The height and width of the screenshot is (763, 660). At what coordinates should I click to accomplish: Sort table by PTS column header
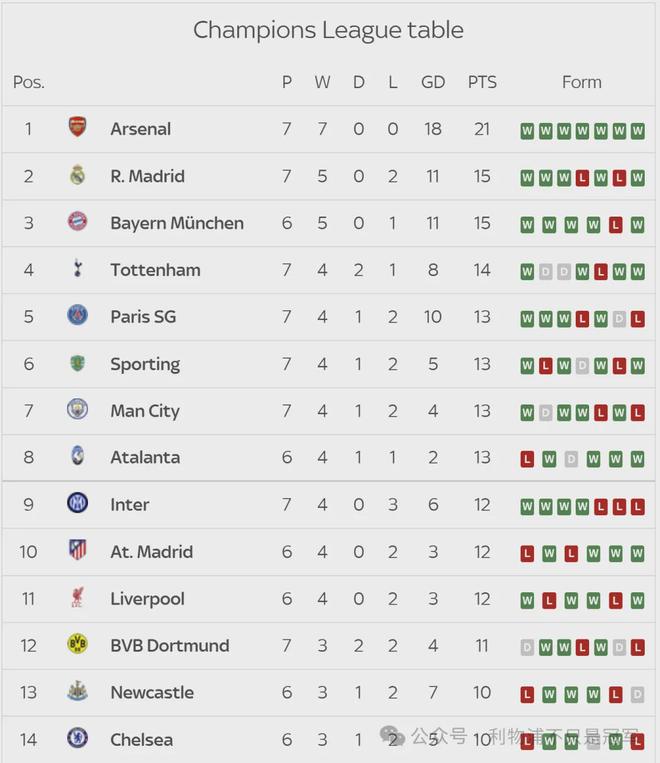[x=482, y=82]
